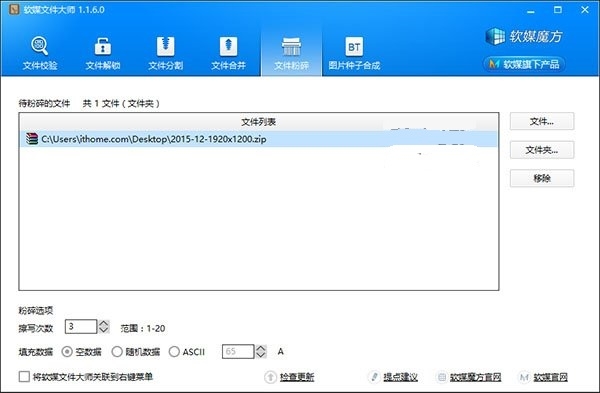Open the 文件解锁 file unlock tool
Screen dimensions: 600x393
pyautogui.click(x=103, y=53)
